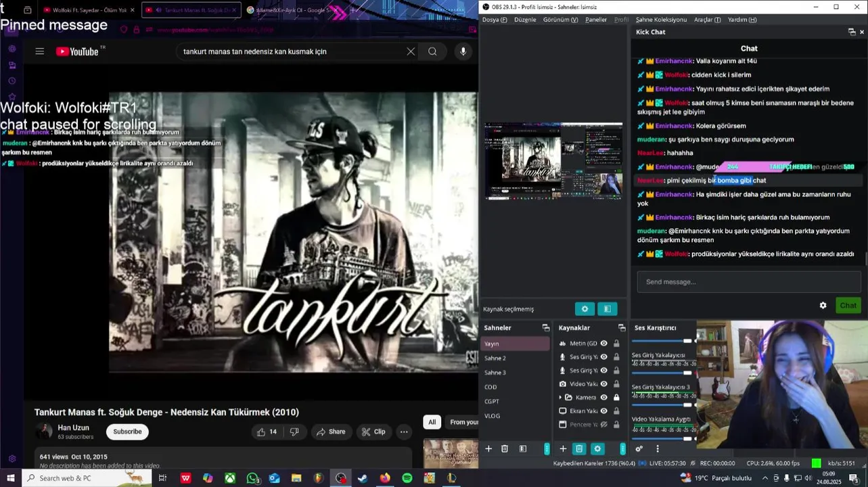Open source properties gear below preview
The image size is (868, 487).
585,308
